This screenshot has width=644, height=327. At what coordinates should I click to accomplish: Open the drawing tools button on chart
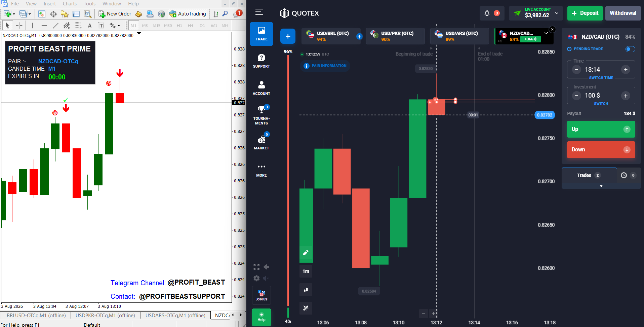[306, 308]
